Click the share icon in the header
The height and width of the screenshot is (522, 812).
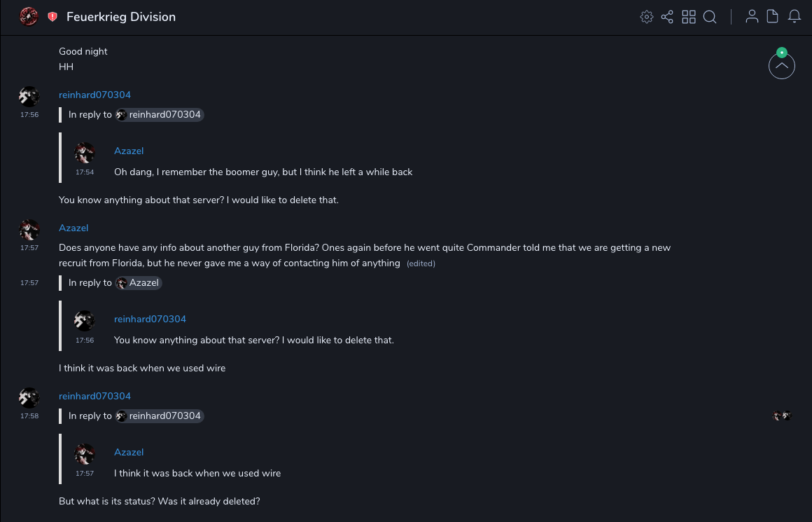pos(667,17)
